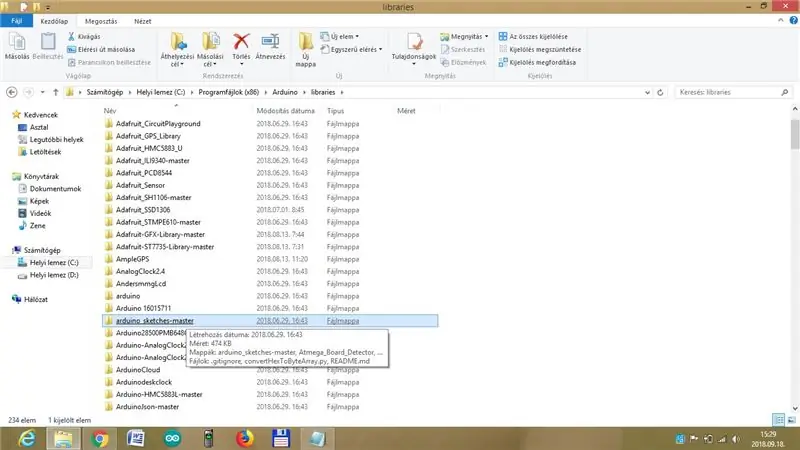Select Hálózat in navigation pane
Image resolution: width=800 pixels, height=450 pixels.
tap(36, 299)
